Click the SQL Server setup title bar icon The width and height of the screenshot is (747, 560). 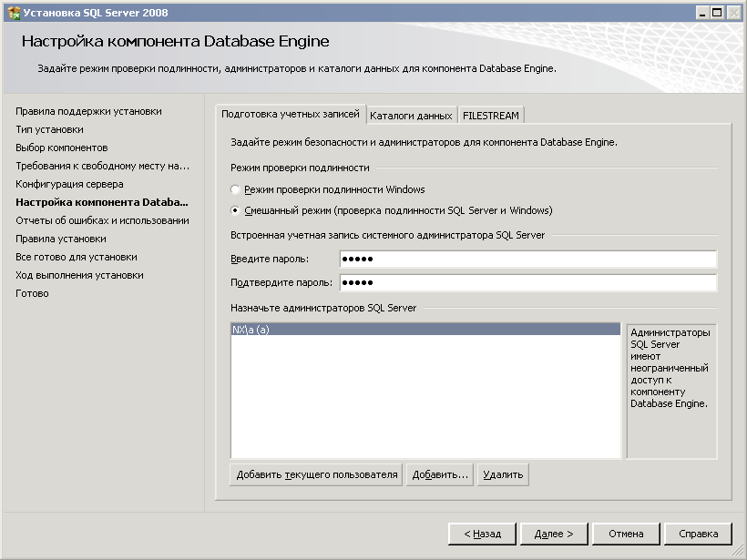tap(14, 13)
